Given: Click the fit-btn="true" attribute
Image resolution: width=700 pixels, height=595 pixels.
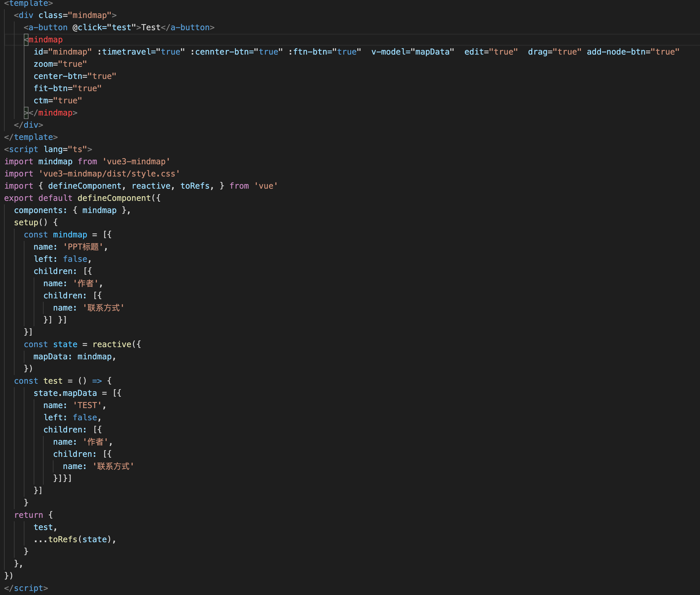Looking at the screenshot, I should pyautogui.click(x=67, y=88).
